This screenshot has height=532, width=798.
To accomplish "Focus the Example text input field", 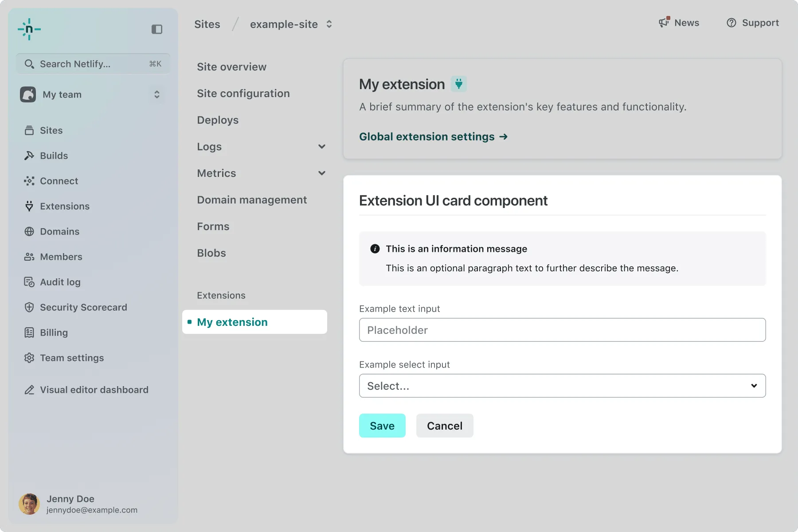I will [x=562, y=330].
